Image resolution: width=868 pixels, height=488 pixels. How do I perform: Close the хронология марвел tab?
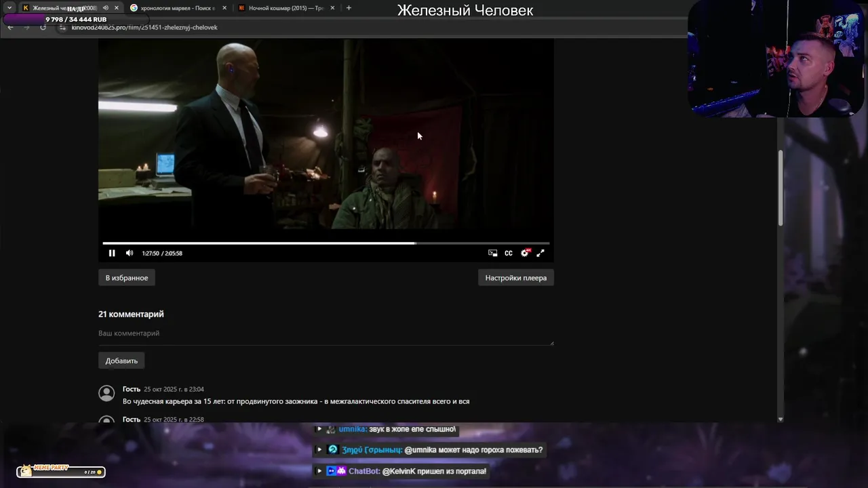[x=224, y=8]
